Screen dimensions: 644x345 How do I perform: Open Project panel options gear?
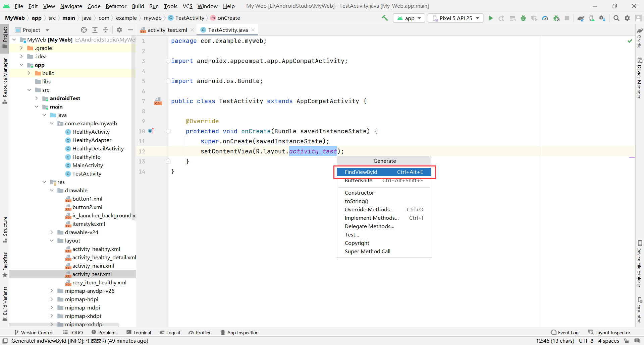coord(119,30)
